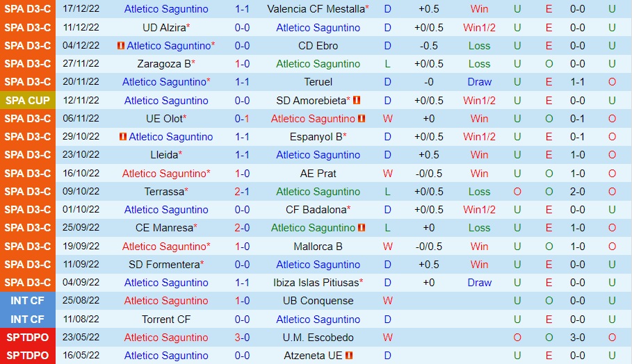Click red card icon in the Espanyol B match row
Screen dimensions: 632x364
[x=122, y=137]
